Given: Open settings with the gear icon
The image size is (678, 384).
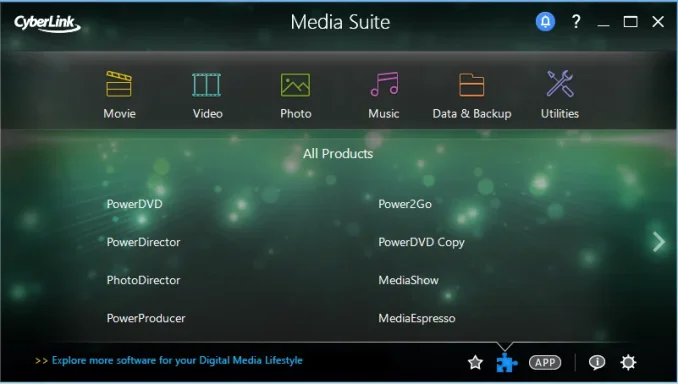Looking at the screenshot, I should pos(628,362).
